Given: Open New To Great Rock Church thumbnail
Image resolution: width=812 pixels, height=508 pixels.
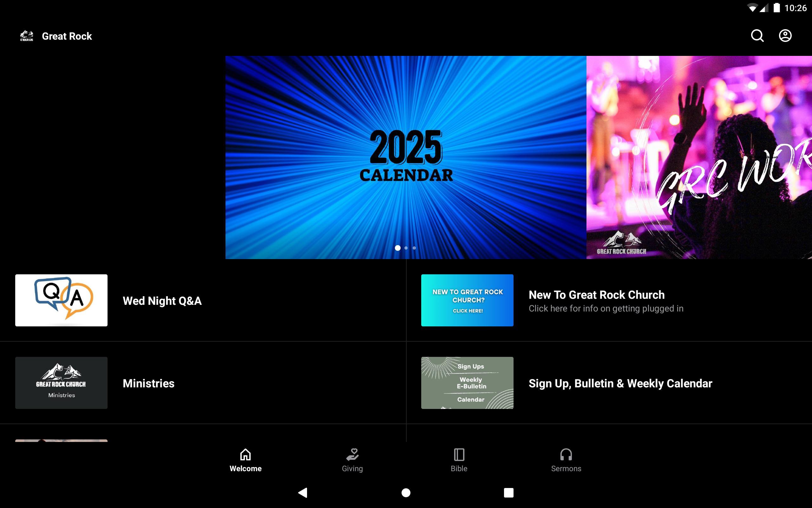Looking at the screenshot, I should point(467,300).
